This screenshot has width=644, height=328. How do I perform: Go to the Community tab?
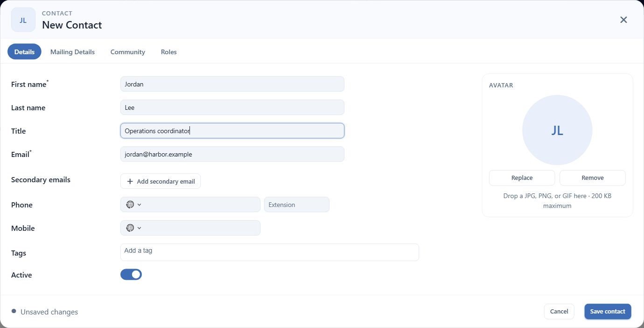tap(128, 52)
